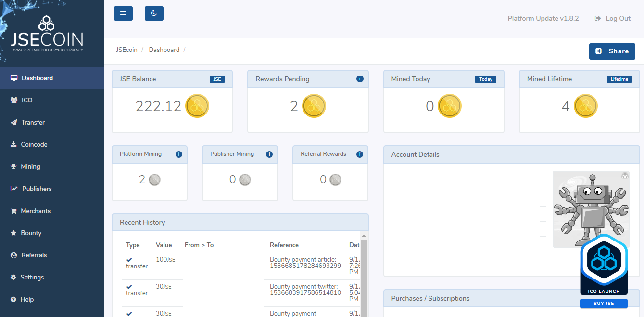Click the 100JSE transfer value
Viewport: 644px width, 317px height.
(x=165, y=259)
